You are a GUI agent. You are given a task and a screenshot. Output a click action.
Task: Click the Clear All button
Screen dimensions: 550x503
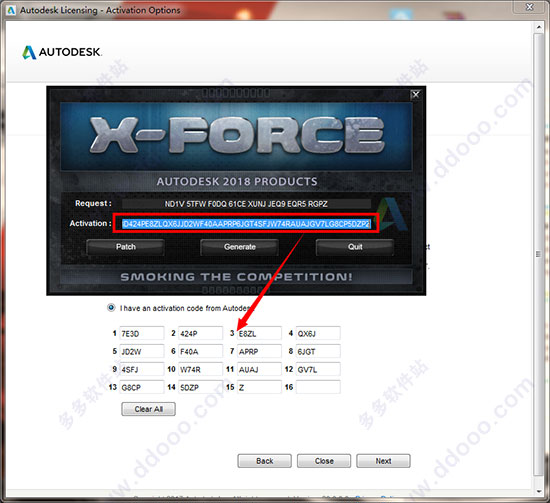(148, 409)
